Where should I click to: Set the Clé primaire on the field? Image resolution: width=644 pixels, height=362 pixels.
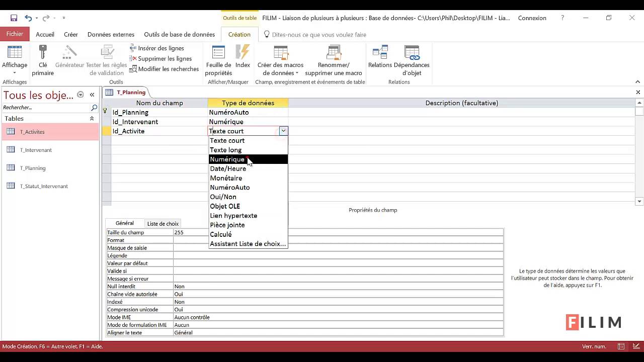click(x=43, y=60)
